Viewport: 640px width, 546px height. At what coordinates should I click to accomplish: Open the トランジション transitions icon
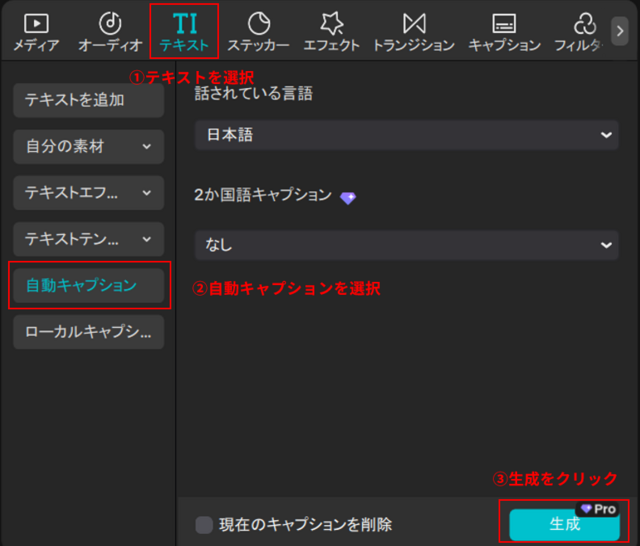[413, 31]
